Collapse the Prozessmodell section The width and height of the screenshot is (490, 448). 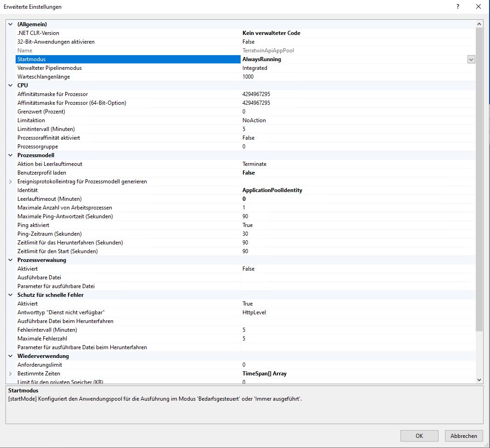pyautogui.click(x=11, y=155)
